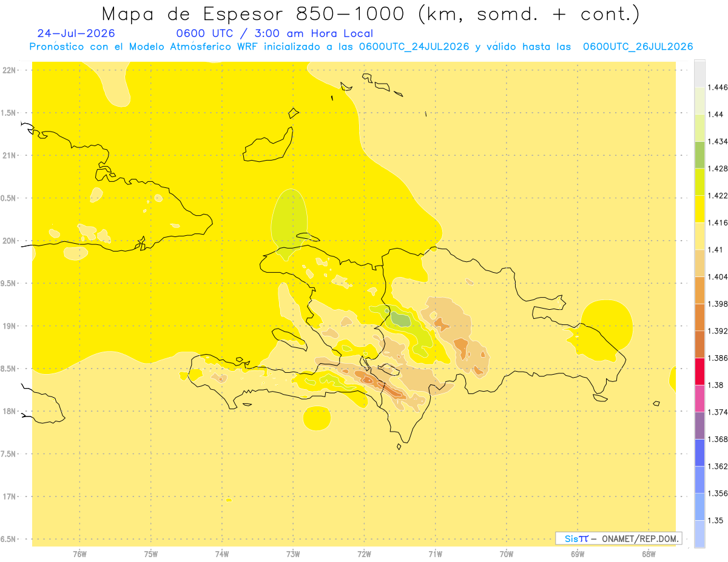Image resolution: width=728 pixels, height=562 pixels.
Task: Click the legend value '1.374'
Action: [718, 412]
